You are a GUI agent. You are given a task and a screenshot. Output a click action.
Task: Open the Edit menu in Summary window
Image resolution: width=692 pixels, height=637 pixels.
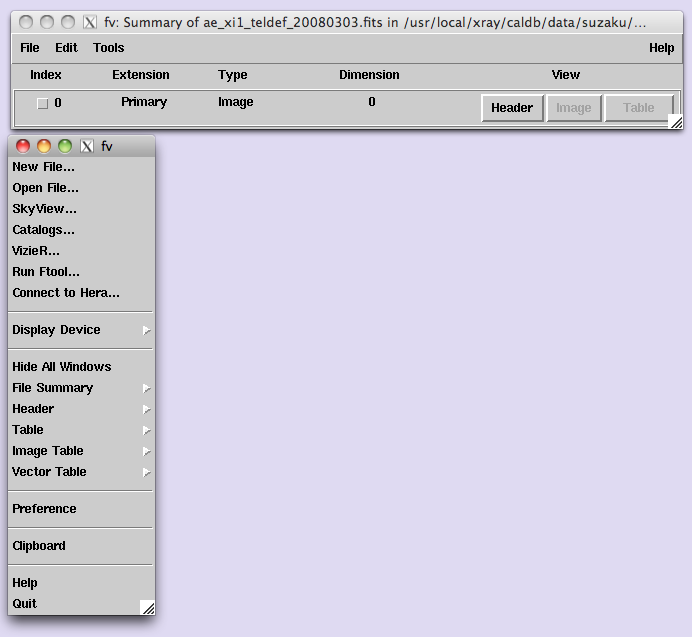point(66,48)
